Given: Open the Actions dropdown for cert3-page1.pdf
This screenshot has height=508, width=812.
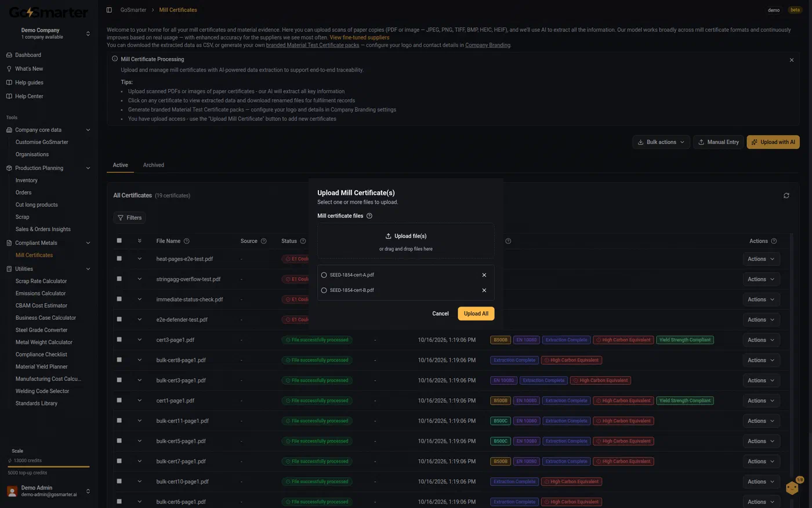Looking at the screenshot, I should [x=761, y=340].
